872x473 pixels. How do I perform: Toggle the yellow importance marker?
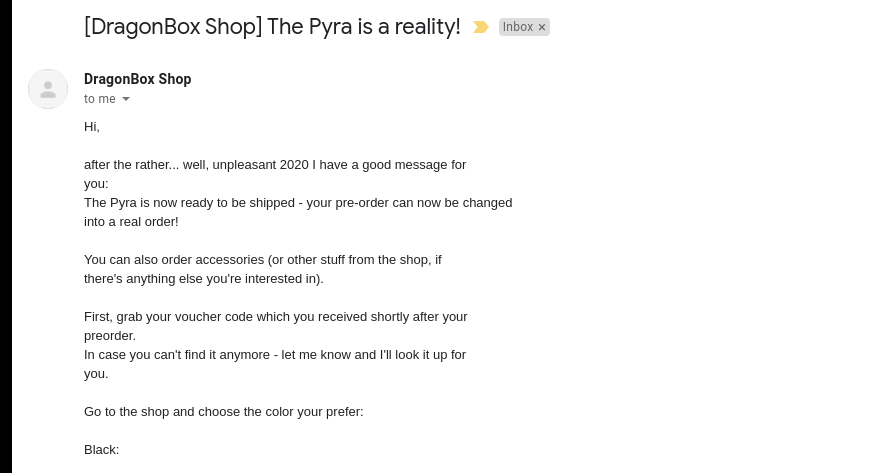(x=481, y=27)
